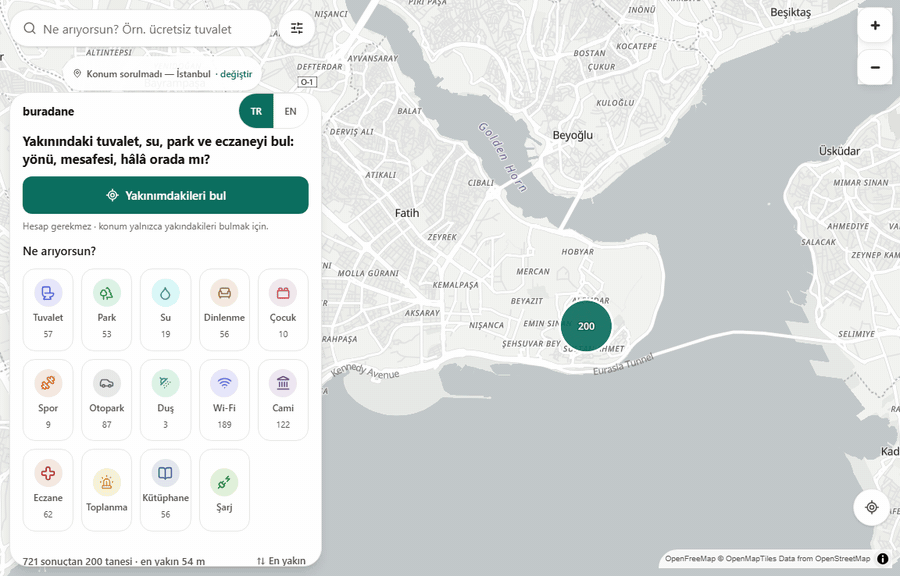Choose the Eczane pharmacy category
The image size is (900, 576).
(x=48, y=490)
